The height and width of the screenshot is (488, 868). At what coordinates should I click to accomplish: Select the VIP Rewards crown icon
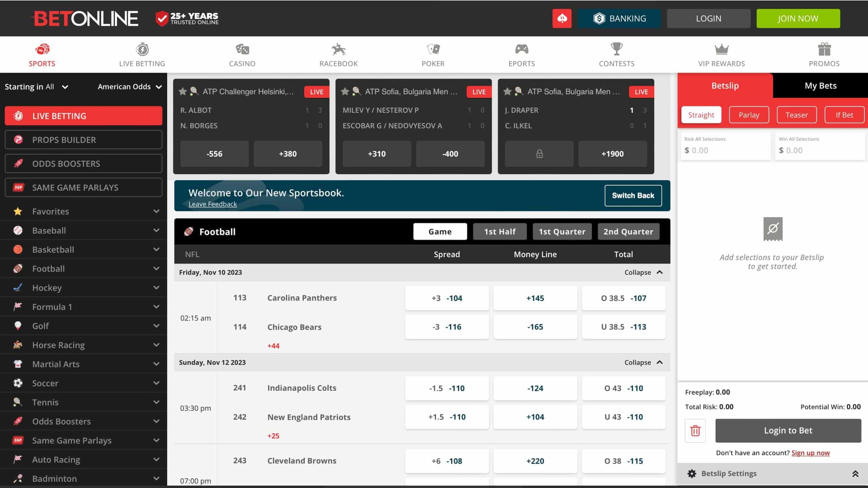click(722, 49)
